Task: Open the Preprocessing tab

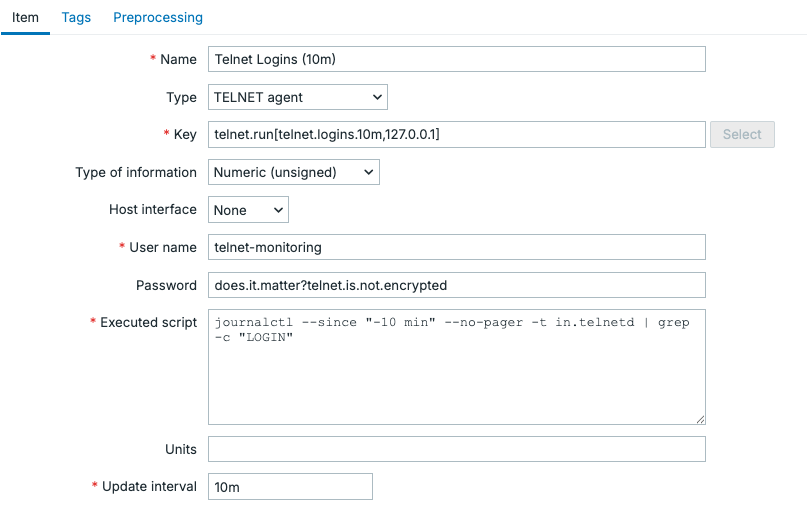Action: point(158,17)
